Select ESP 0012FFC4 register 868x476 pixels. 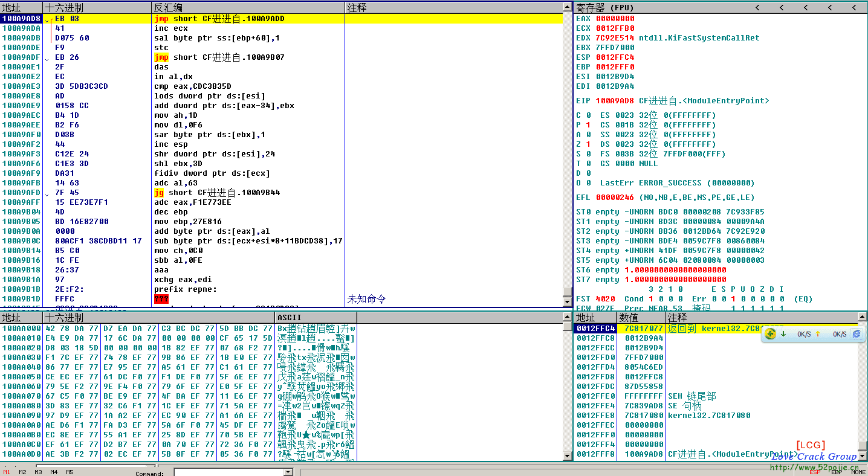pyautogui.click(x=605, y=57)
